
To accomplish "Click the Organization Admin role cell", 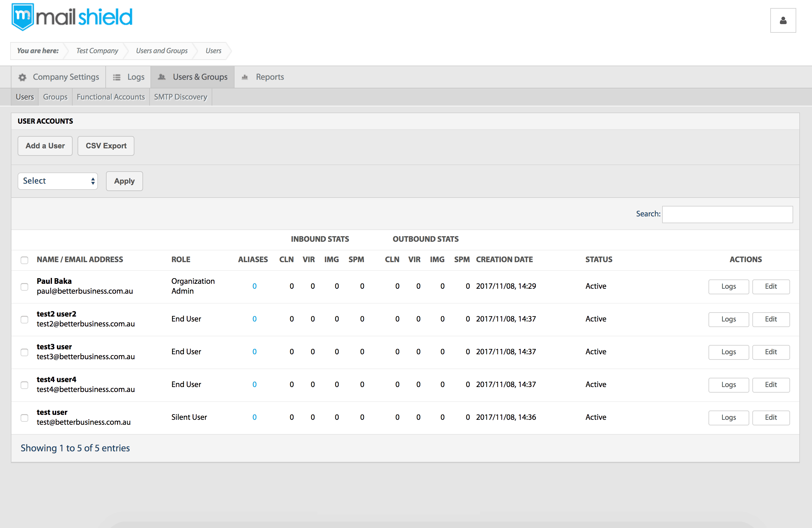I will [193, 286].
